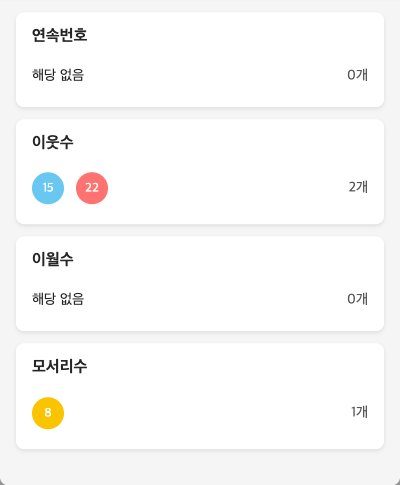Tap 해당 없음 text under 연속번호
This screenshot has height=485, width=400.
58,75
